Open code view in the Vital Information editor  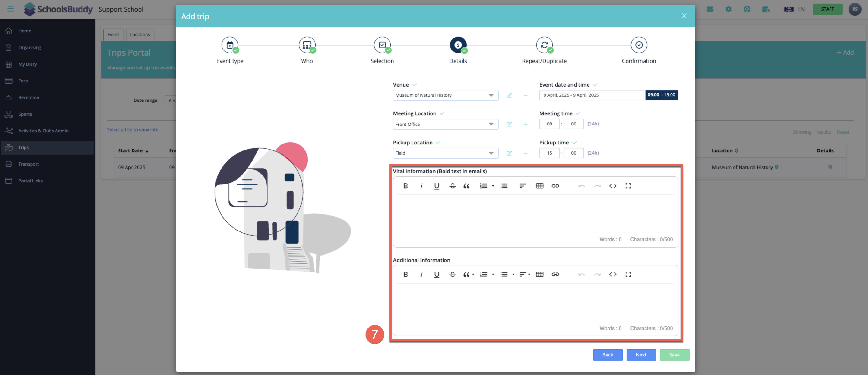click(613, 186)
